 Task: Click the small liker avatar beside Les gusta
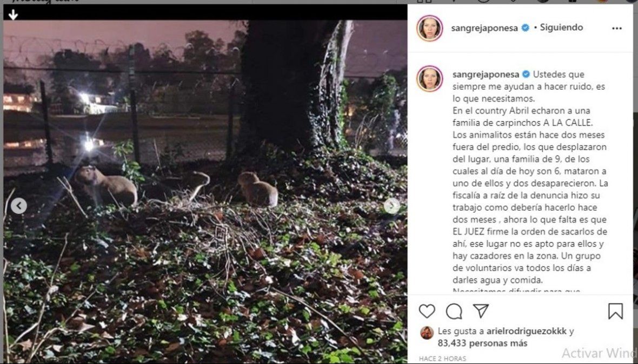[427, 332]
